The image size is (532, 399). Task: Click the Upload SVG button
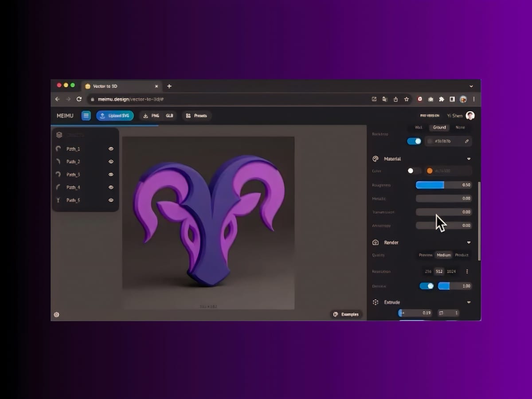point(115,116)
